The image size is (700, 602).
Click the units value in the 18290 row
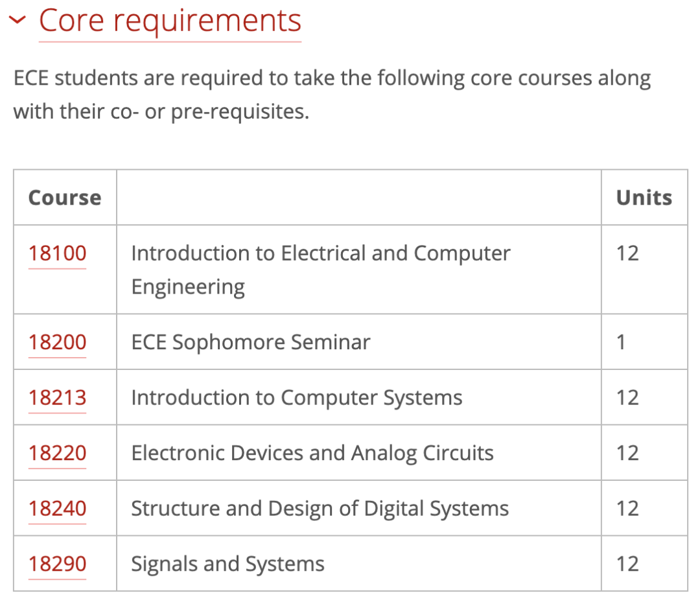coord(627,564)
